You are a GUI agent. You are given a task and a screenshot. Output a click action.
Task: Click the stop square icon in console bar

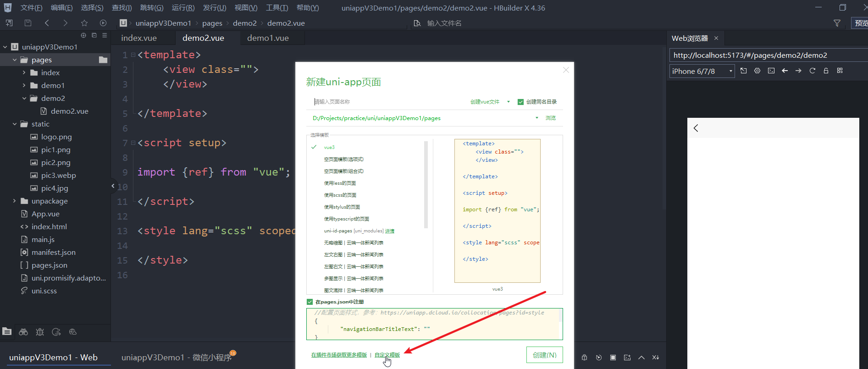(613, 358)
